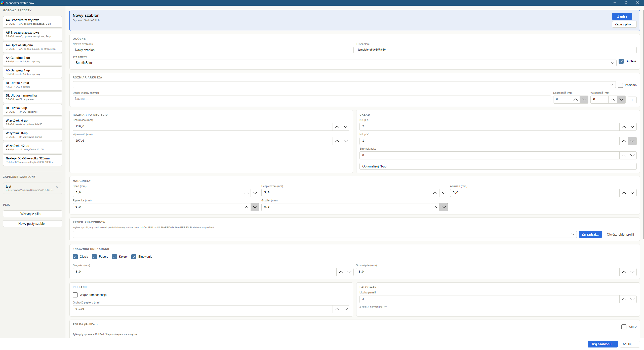Select A4 Oprawa klejona preset
Viewport: 644px width, 350px height.
click(32, 47)
